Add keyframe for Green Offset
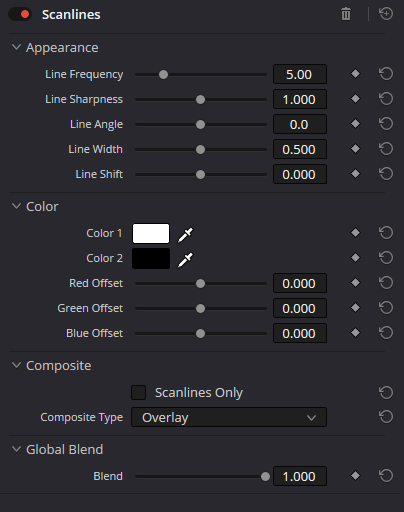The width and height of the screenshot is (404, 512). (x=355, y=308)
